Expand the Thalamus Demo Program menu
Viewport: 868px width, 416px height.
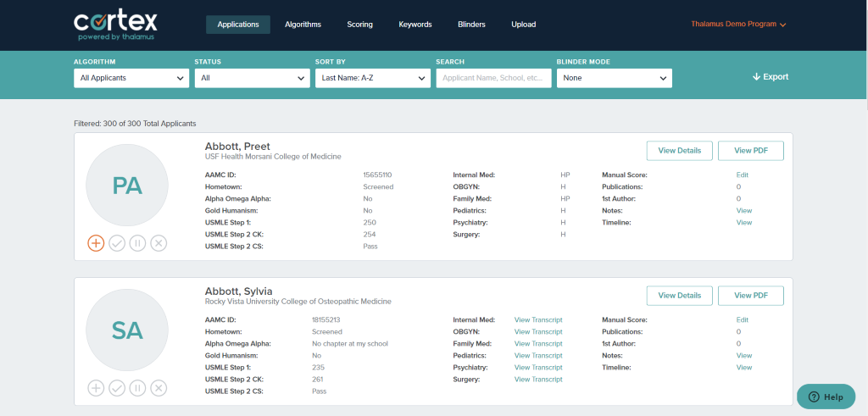(x=738, y=25)
